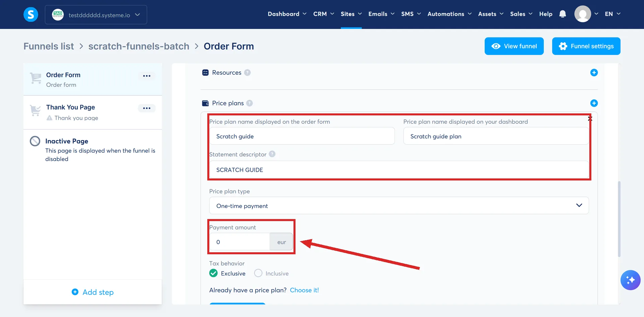644x317 pixels.
Task: Click the Thank You Page cart icon
Action: (x=35, y=110)
